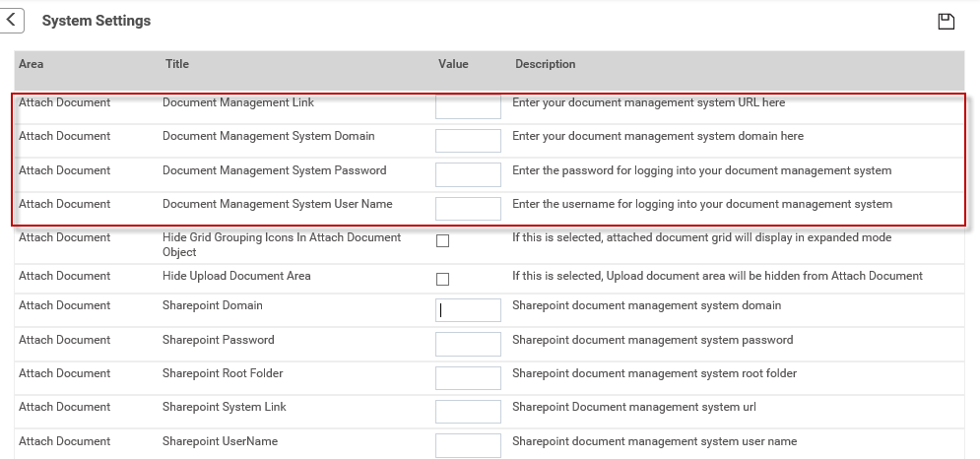Click the Sharepoint Domain value field
This screenshot has height=459, width=980.
[468, 310]
